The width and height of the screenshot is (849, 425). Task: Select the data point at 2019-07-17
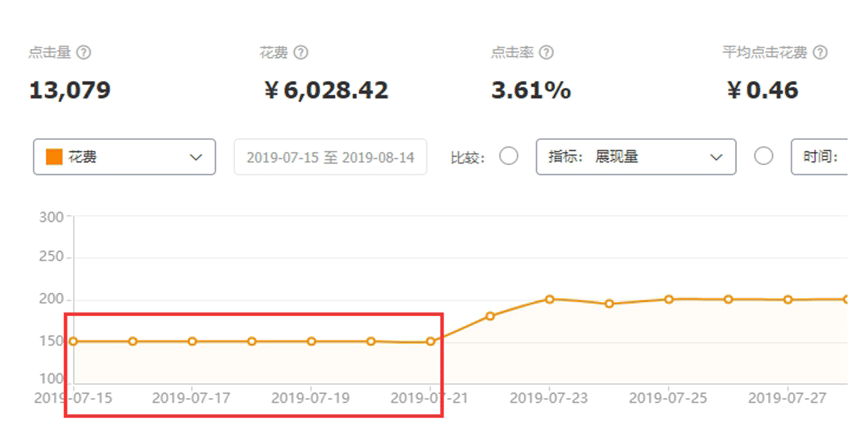(x=192, y=341)
